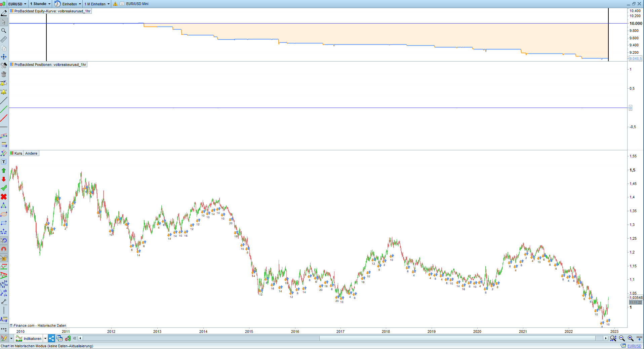
Task: Choose the green up arrow drawing tool
Action: point(4,170)
